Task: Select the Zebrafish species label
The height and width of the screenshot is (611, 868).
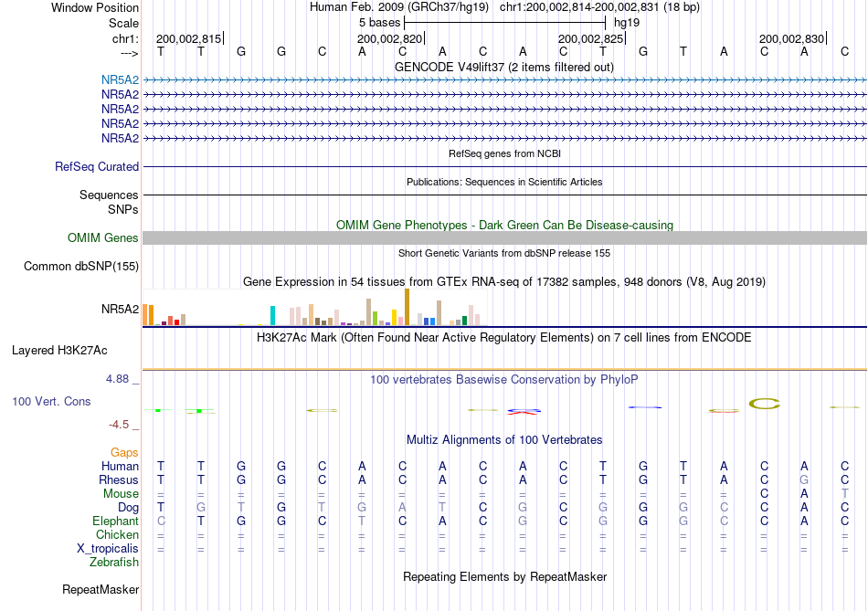Action: pyautogui.click(x=114, y=563)
